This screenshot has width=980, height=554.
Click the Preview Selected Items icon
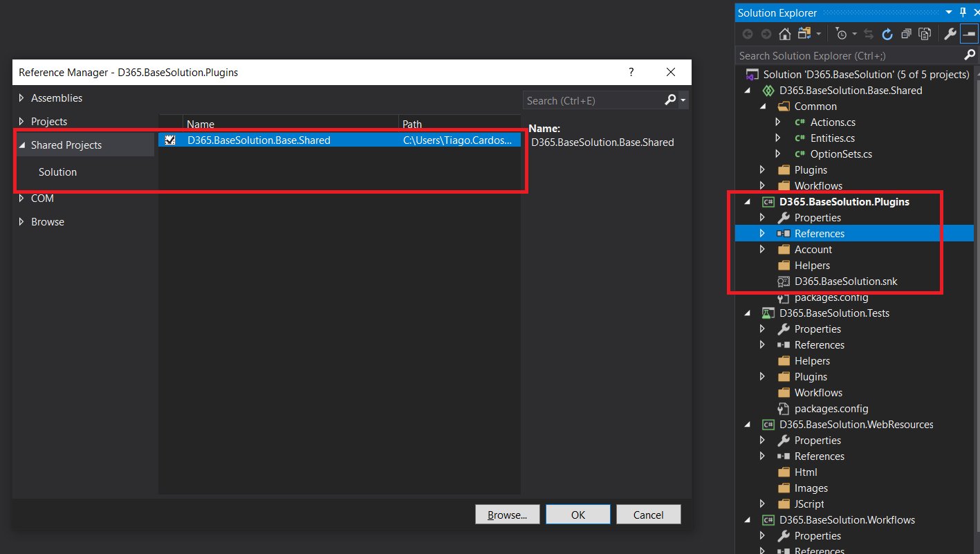pyautogui.click(x=969, y=34)
